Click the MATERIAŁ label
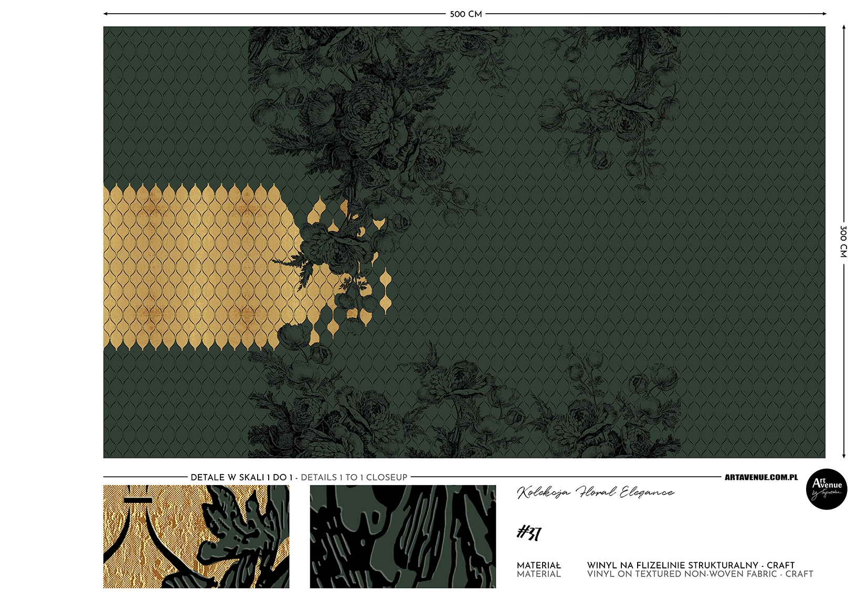Image resolution: width=868 pixels, height=613 pixels. (538, 565)
